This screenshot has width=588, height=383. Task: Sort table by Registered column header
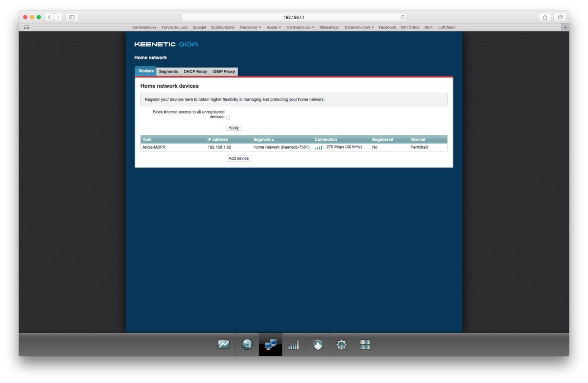click(383, 139)
